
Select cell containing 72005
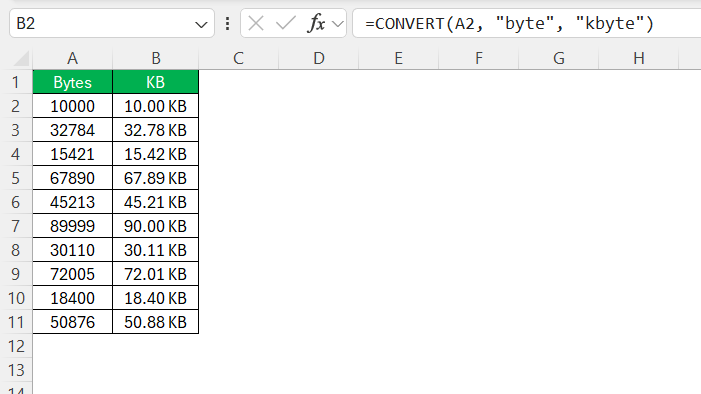(72, 274)
